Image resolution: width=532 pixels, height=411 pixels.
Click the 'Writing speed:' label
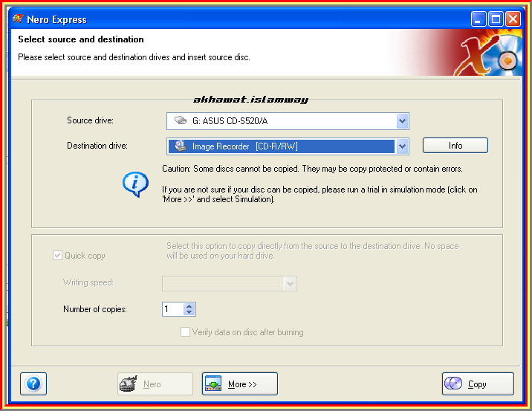point(88,282)
